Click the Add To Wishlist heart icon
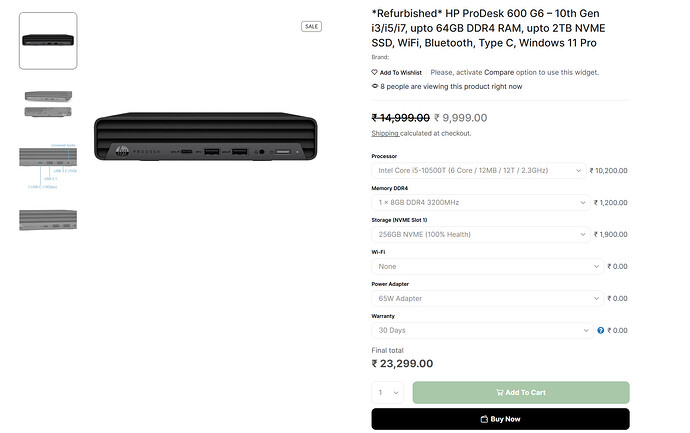 click(x=375, y=72)
